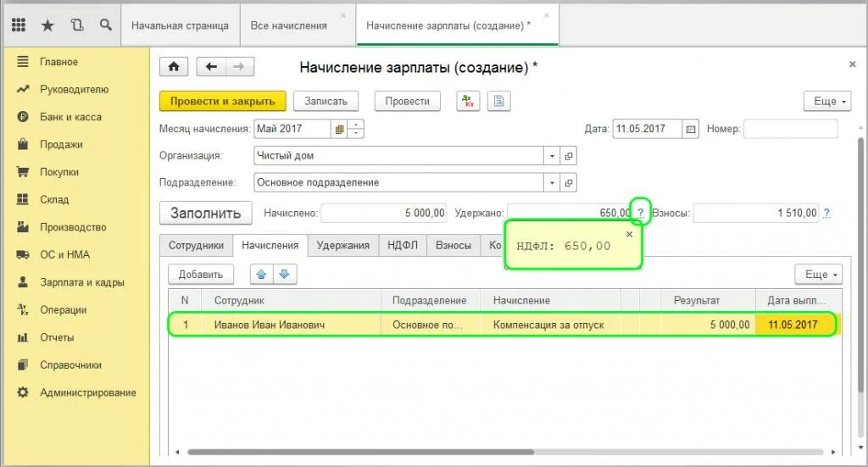
Task: Click Записать button
Action: [326, 101]
